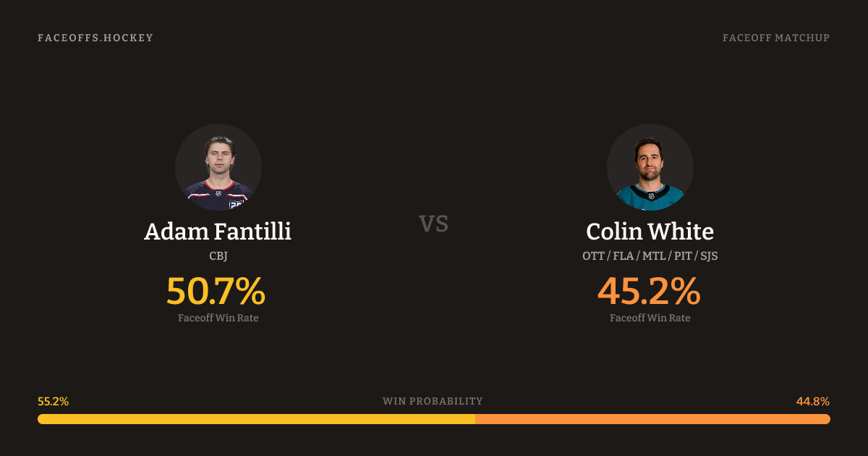Click the Win Probability label
The image size is (868, 456).
433,401
